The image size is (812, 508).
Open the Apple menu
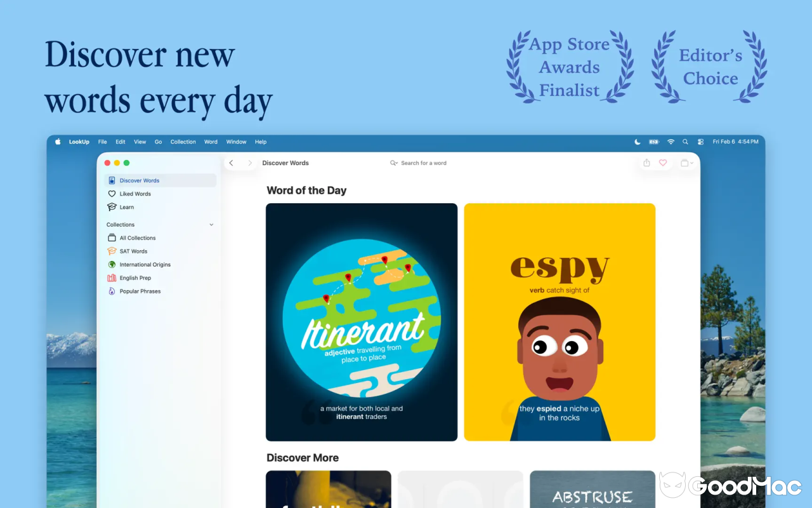pos(58,142)
